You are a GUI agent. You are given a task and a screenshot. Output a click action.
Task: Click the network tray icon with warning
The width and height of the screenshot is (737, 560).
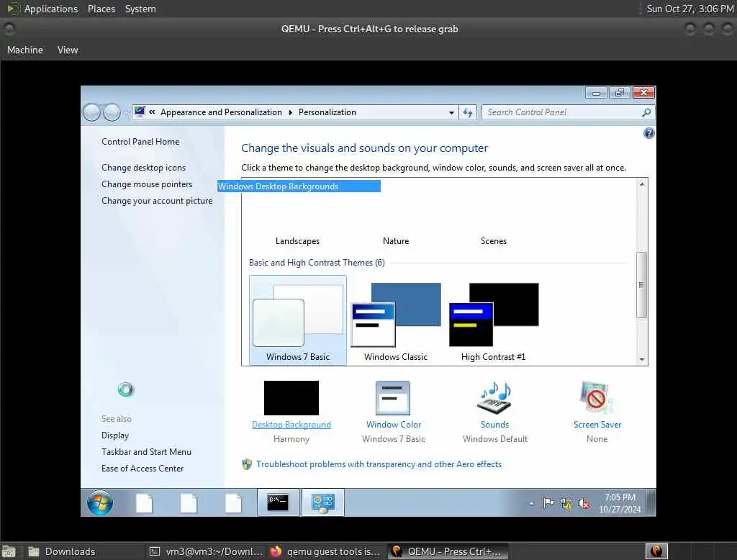(566, 504)
